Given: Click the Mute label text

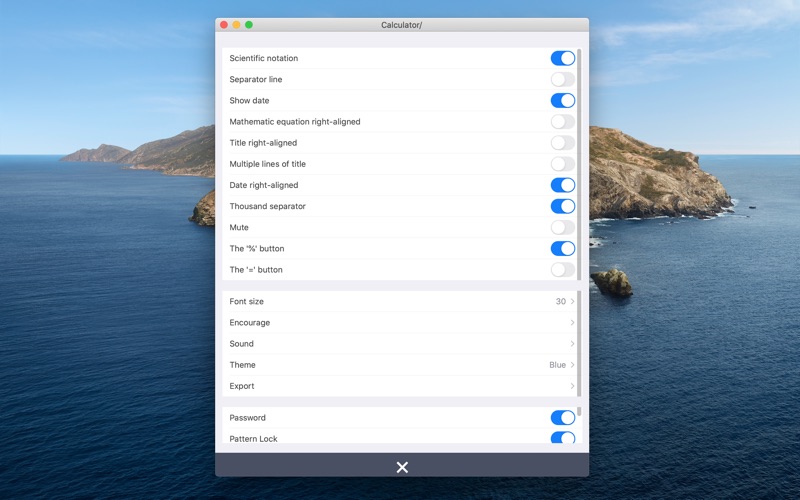Looking at the screenshot, I should [x=239, y=228].
